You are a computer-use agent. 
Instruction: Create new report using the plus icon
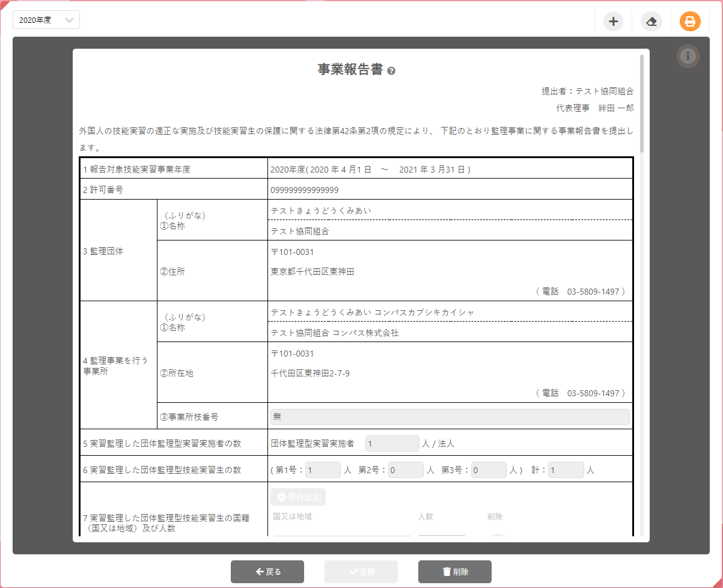[x=613, y=21]
